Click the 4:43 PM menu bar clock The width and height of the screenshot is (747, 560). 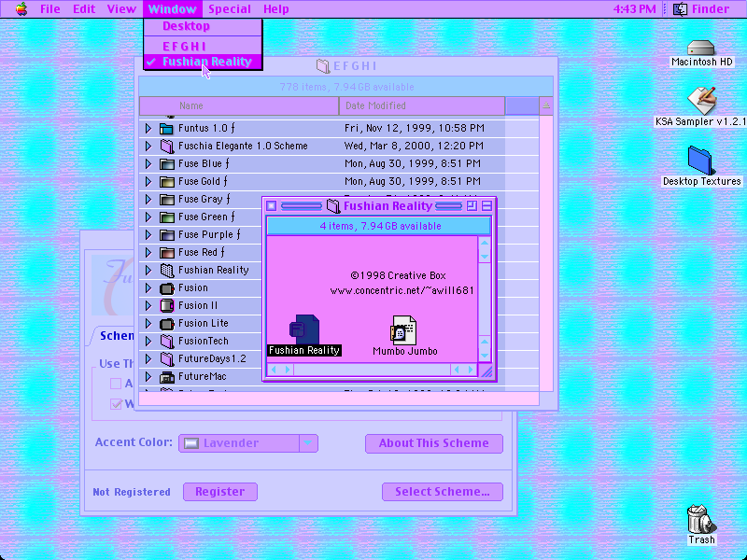[x=634, y=9]
